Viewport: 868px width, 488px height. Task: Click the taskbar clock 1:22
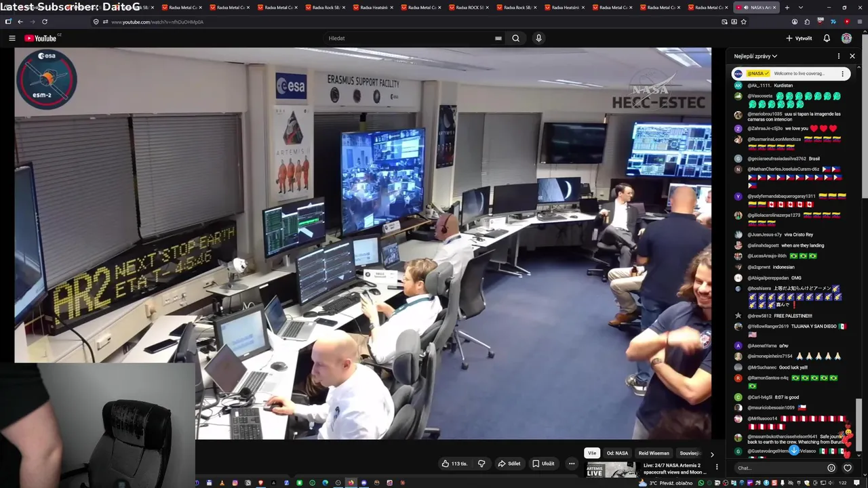coord(843,483)
